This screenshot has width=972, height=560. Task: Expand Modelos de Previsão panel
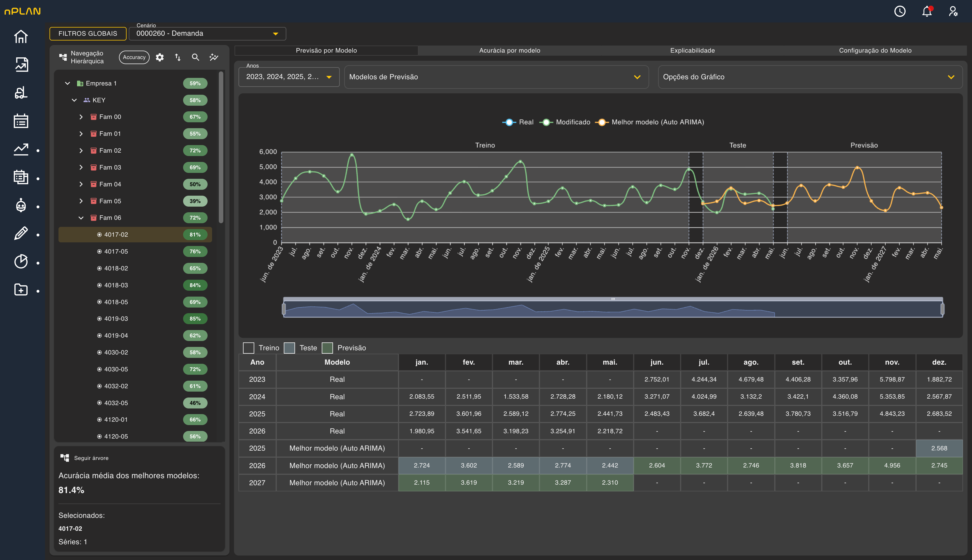[x=496, y=77]
